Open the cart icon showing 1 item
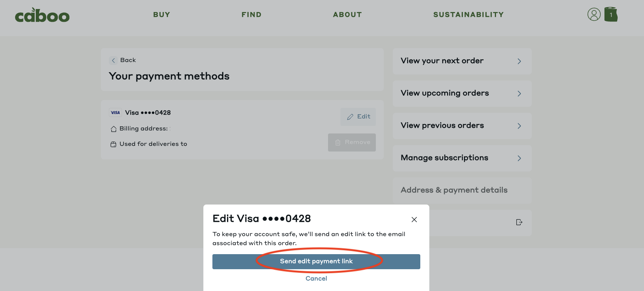 (x=611, y=15)
